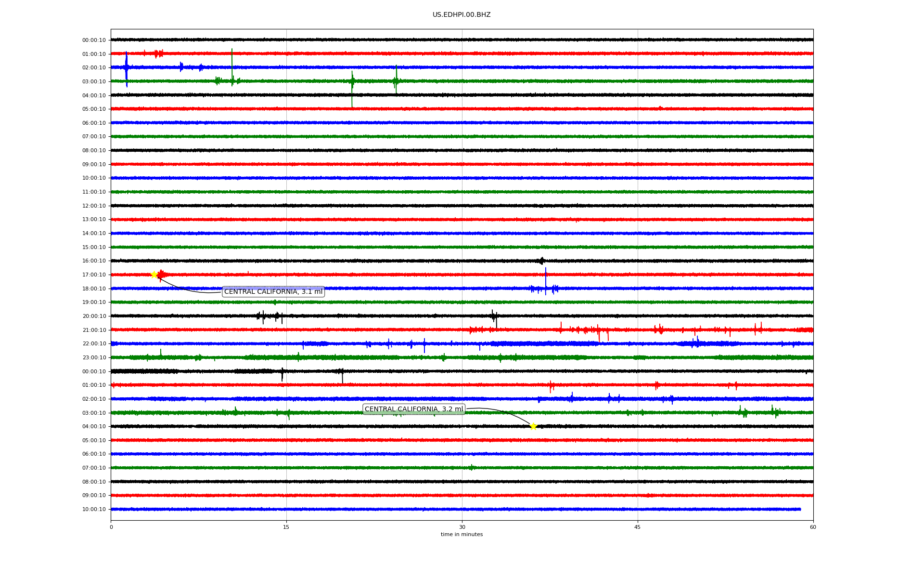Viewport: 924px width, 578px height.
Task: Click the 15 tick on the time axis
Action: coord(286,527)
